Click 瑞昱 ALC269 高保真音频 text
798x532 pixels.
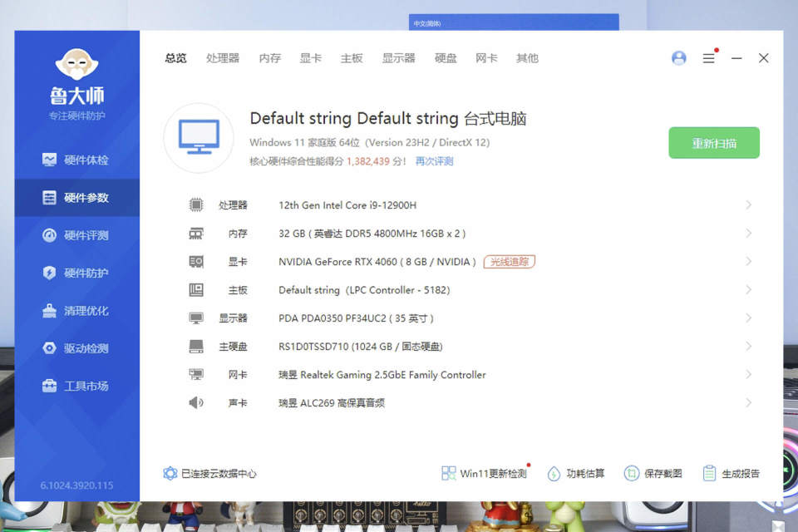point(332,403)
